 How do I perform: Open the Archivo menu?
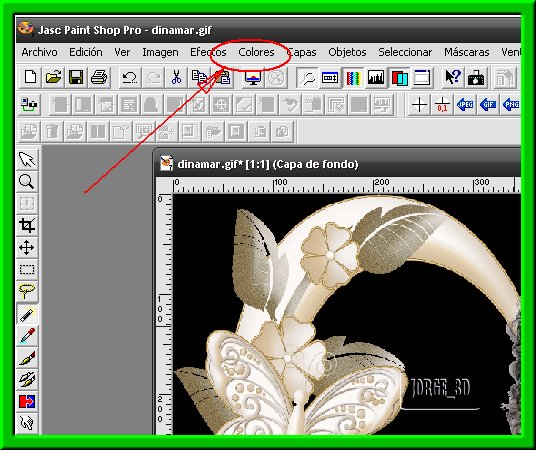click(x=39, y=52)
